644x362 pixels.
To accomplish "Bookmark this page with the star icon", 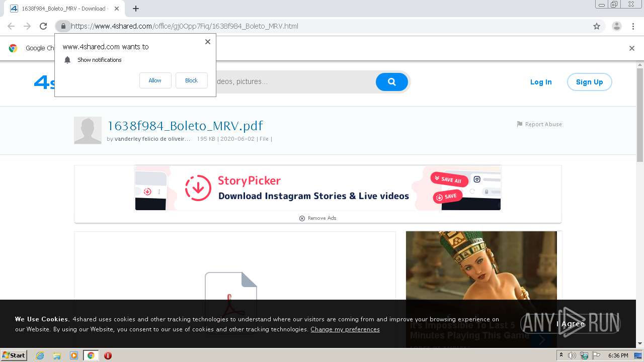I will tap(597, 26).
